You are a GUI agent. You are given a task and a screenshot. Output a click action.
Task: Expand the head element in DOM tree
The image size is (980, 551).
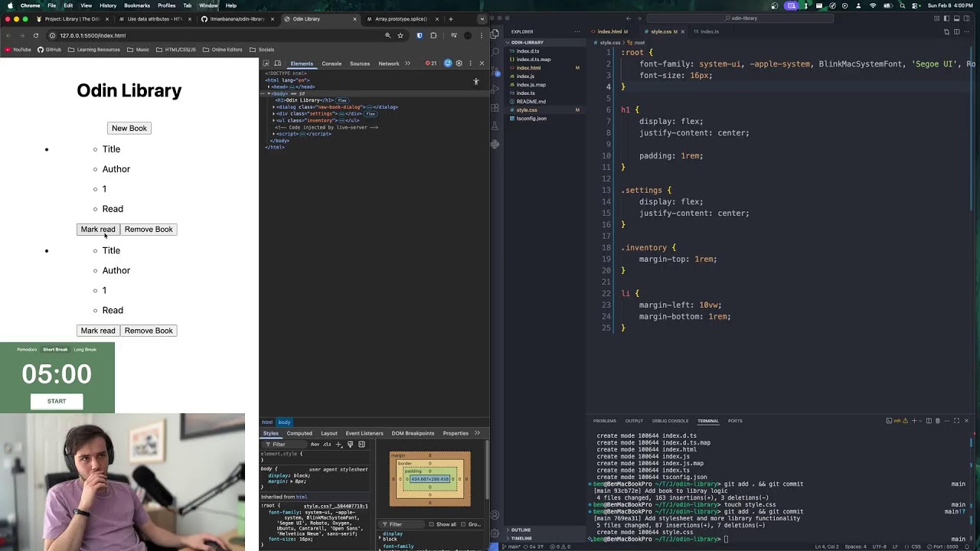(269, 87)
